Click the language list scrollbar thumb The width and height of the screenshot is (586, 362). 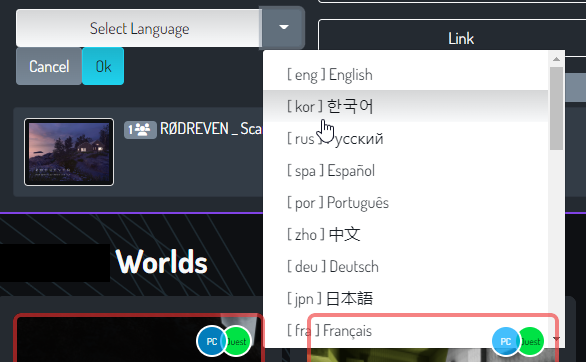556,108
